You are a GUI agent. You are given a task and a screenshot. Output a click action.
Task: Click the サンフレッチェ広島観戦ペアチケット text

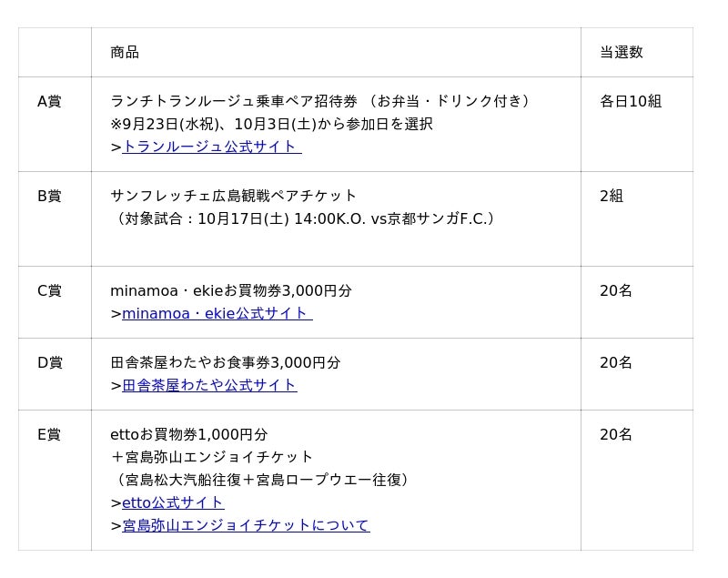234,196
